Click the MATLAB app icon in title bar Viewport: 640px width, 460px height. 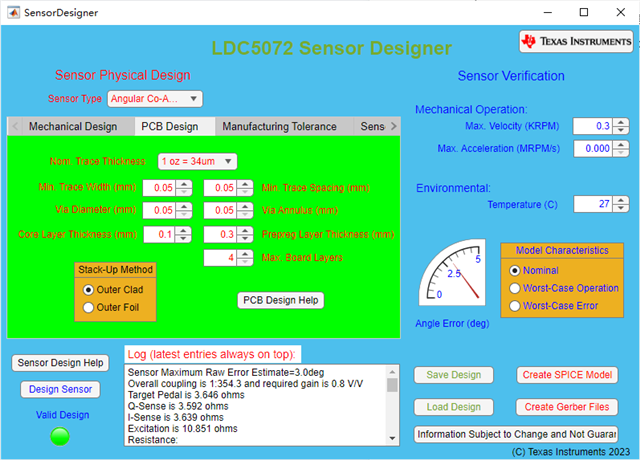coord(13,12)
